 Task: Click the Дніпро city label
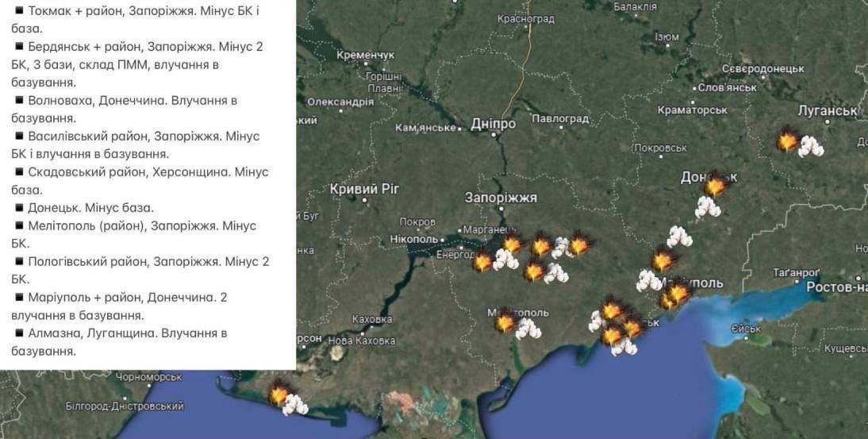pos(493,124)
